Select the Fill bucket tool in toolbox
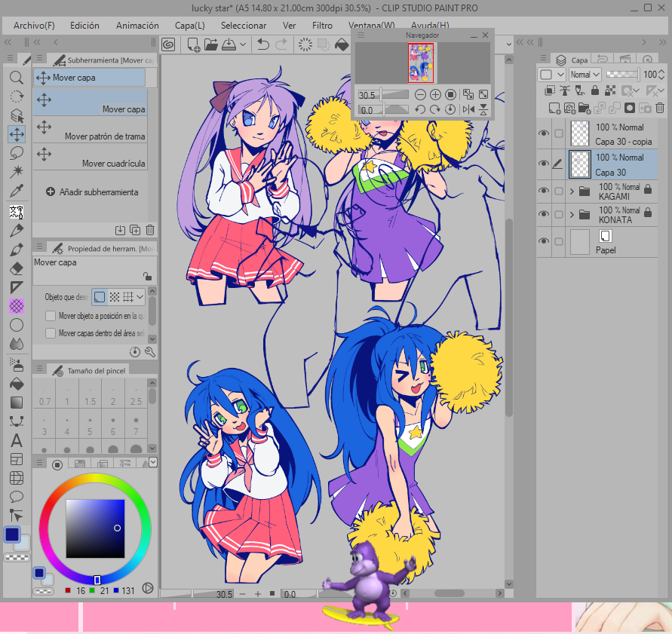672x634 pixels. (17, 384)
